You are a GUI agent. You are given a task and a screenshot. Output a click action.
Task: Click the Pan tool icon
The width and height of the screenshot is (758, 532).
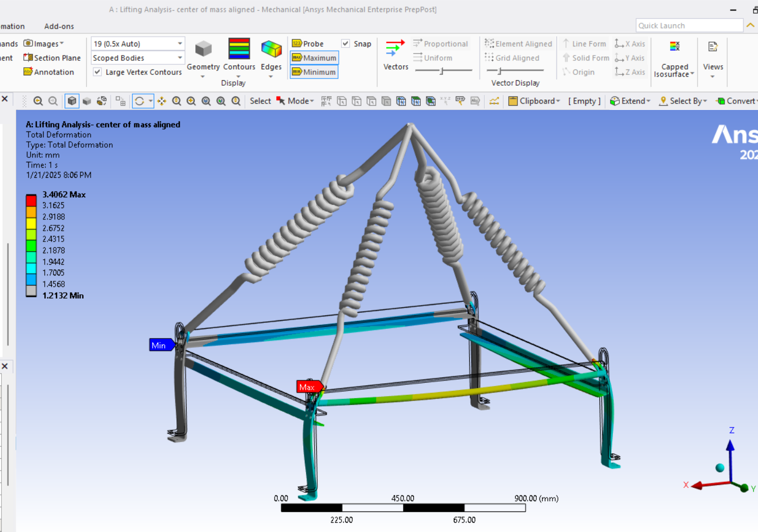(162, 101)
